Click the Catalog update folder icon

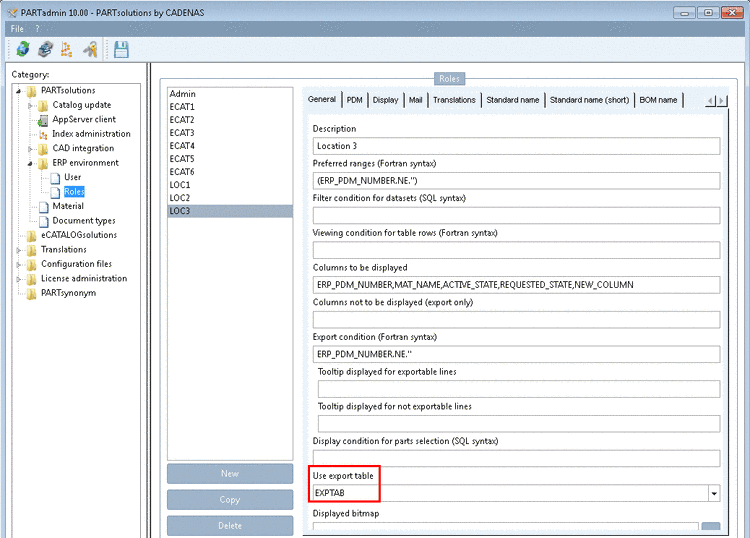(x=43, y=105)
